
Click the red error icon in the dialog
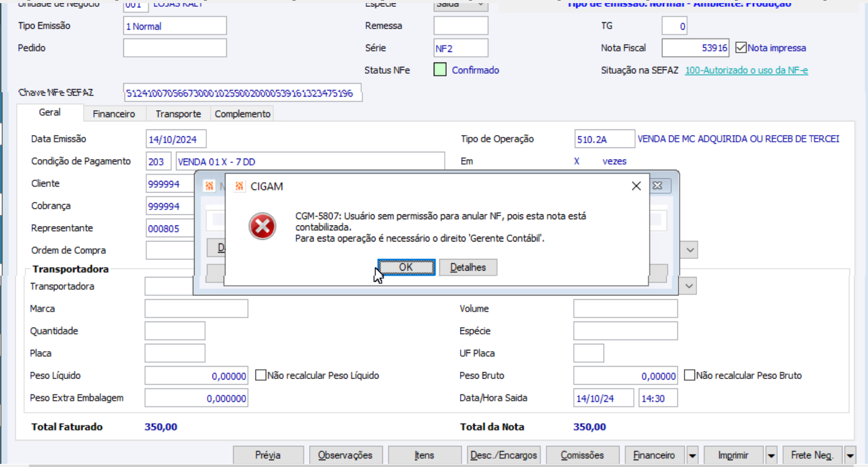click(262, 227)
